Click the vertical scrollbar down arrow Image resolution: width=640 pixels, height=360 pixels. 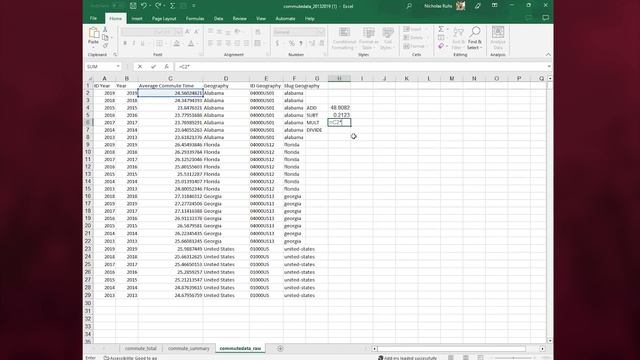coord(550,340)
